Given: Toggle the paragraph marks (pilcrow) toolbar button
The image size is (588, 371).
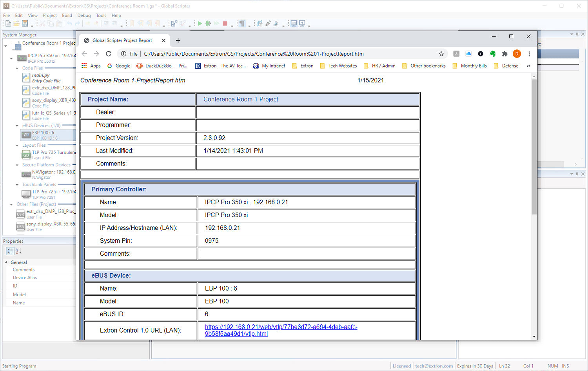Looking at the screenshot, I should [242, 24].
